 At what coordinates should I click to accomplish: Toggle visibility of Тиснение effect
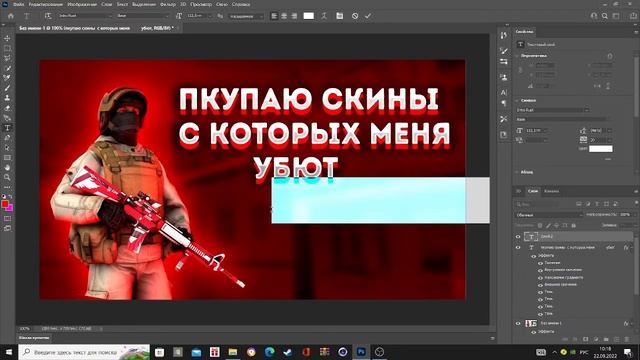[x=540, y=263]
